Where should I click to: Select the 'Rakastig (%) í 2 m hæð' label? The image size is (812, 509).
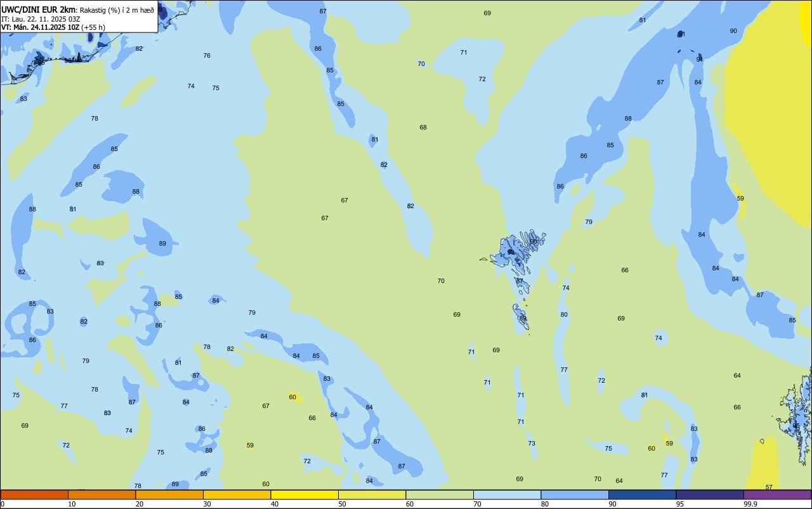(117, 10)
